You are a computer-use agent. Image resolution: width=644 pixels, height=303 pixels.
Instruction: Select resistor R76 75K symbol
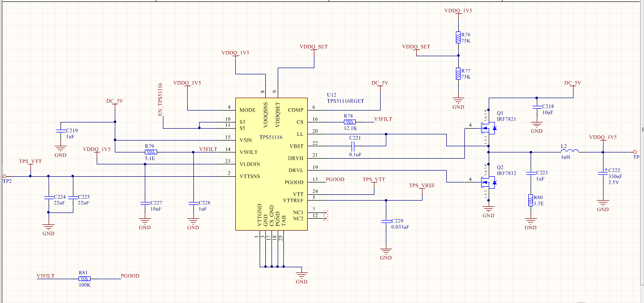(458, 38)
